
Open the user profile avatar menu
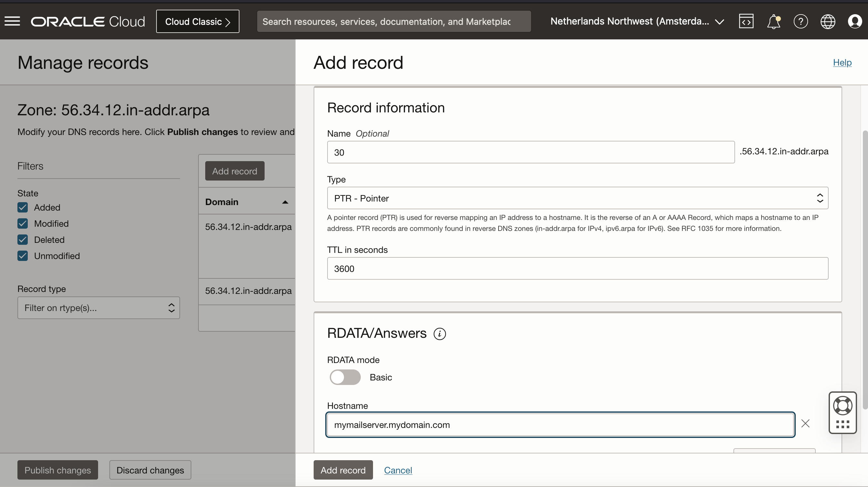pos(855,22)
